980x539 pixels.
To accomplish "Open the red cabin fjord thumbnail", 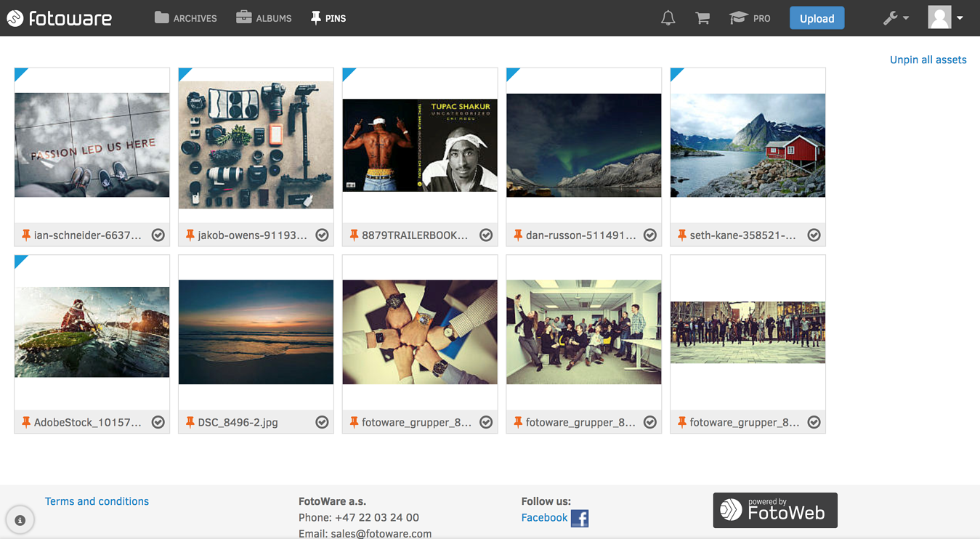I will tap(748, 145).
